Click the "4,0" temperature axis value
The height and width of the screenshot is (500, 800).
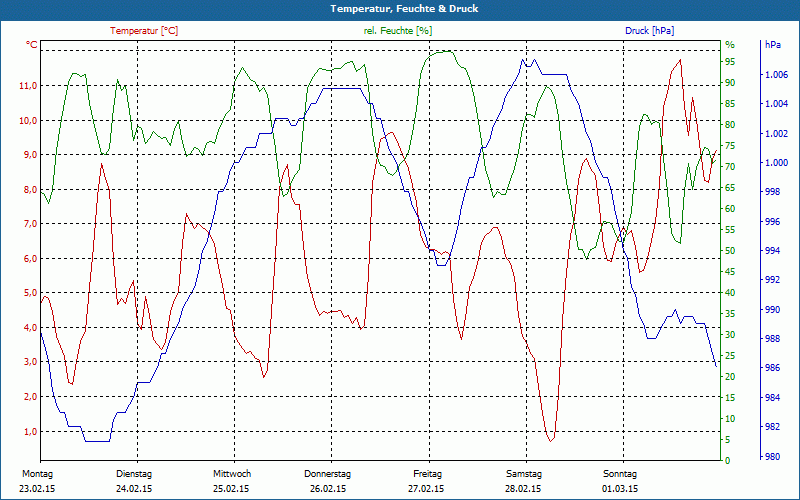coord(30,327)
